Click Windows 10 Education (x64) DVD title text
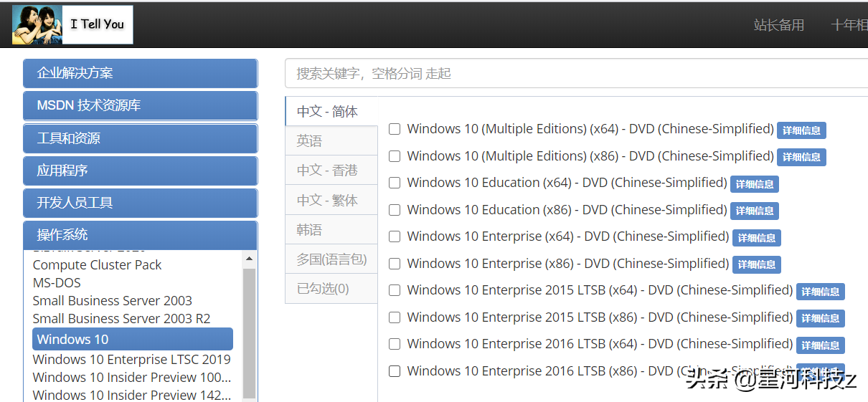This screenshot has width=868, height=402. point(567,183)
